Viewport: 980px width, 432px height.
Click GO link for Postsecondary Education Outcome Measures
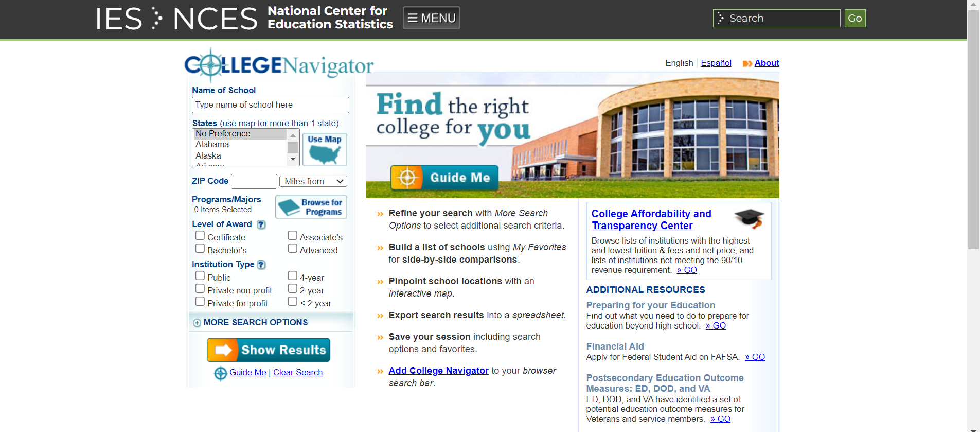(x=720, y=419)
